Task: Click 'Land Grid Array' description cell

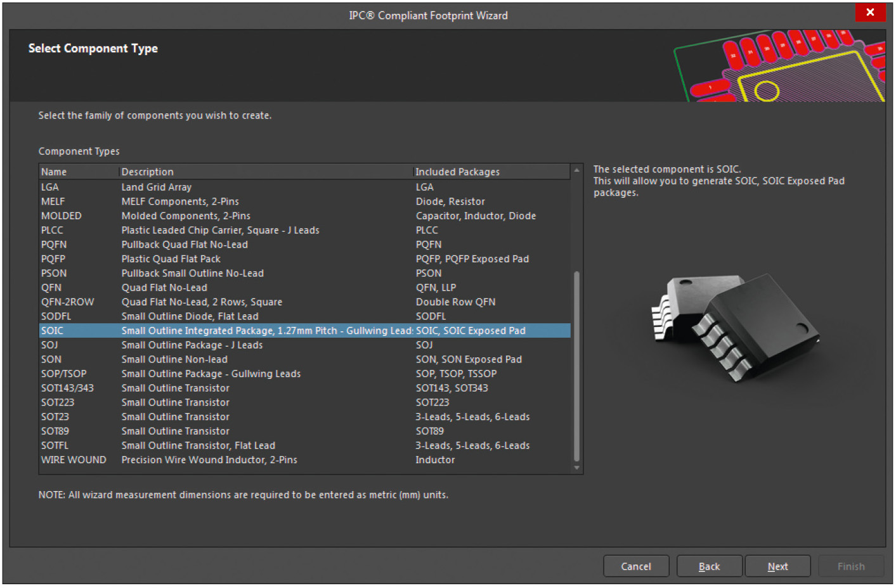Action: pos(156,187)
